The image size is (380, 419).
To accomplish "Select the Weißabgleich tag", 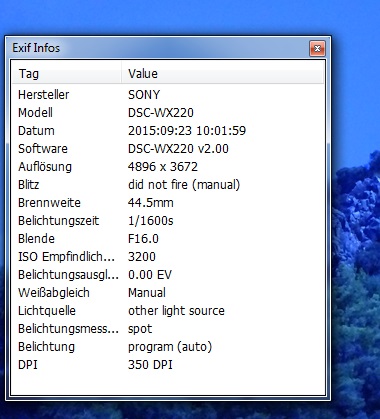I will [x=54, y=293].
